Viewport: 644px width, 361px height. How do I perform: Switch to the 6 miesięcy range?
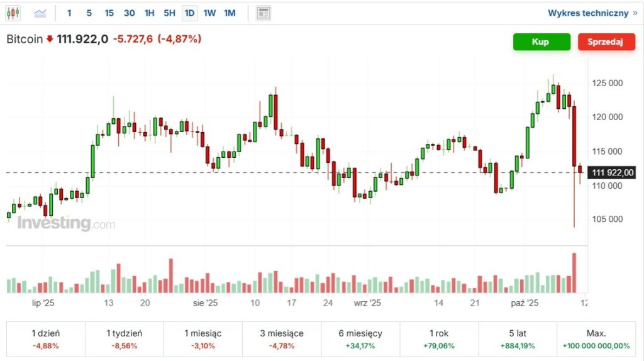pyautogui.click(x=360, y=339)
